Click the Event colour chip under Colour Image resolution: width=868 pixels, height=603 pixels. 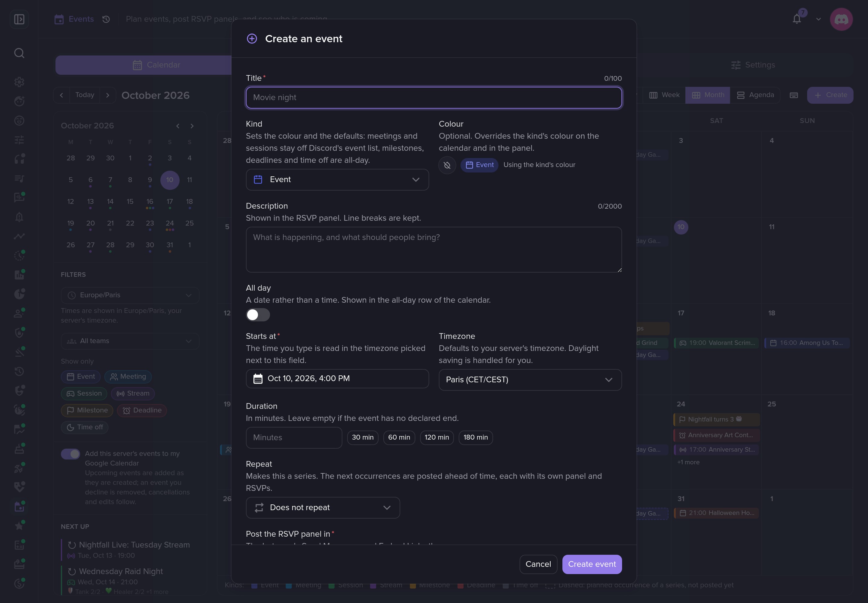pyautogui.click(x=479, y=165)
